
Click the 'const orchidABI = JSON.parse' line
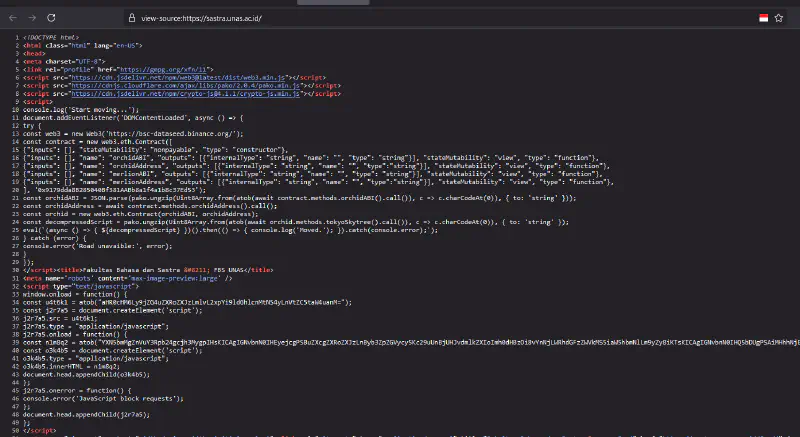[299, 198]
